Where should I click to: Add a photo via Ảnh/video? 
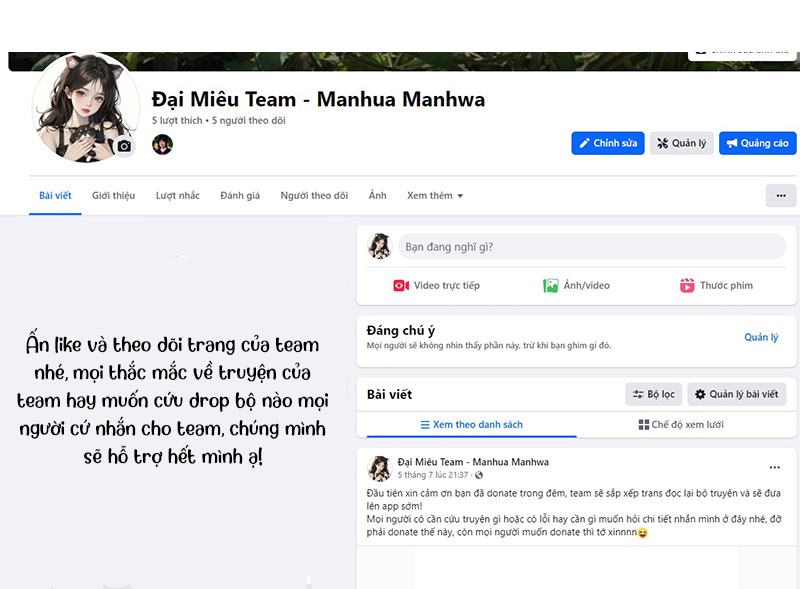pyautogui.click(x=577, y=285)
